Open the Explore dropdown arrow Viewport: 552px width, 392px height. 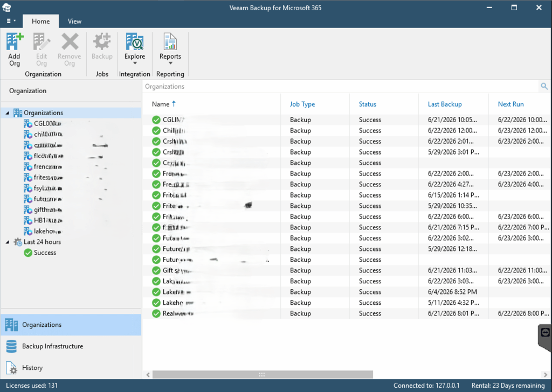point(135,64)
